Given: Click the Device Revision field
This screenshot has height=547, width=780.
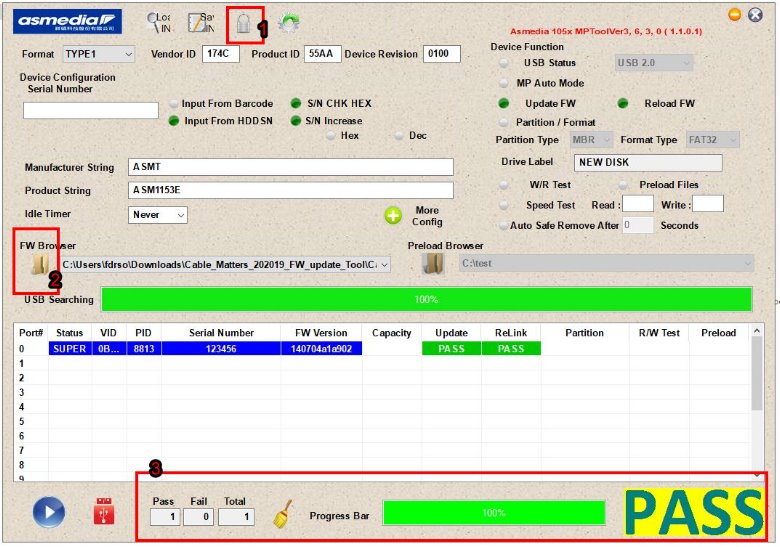Looking at the screenshot, I should pyautogui.click(x=442, y=54).
